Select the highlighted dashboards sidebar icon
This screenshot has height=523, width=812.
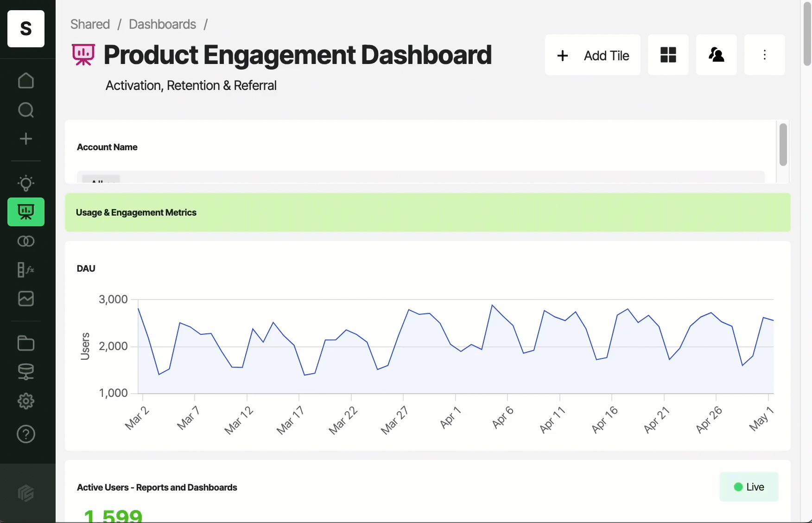pyautogui.click(x=26, y=212)
